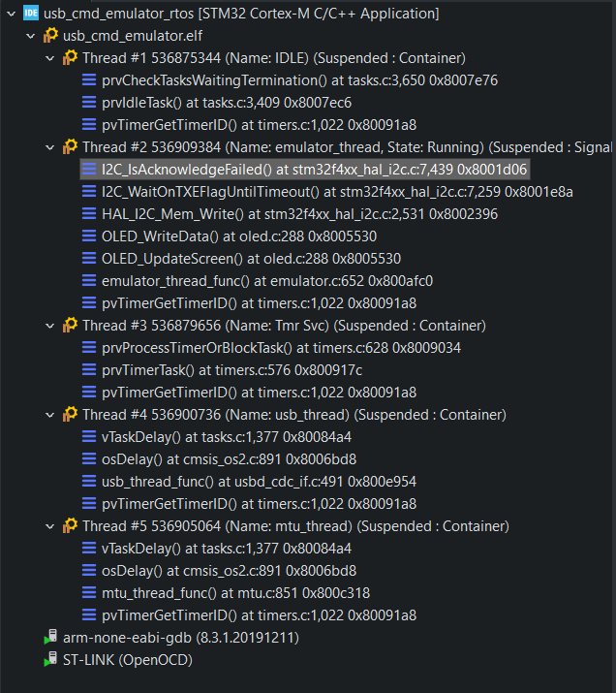Click stack frame icon for I2C_IsAcknowledgeFailed()
Viewport: 616px width, 693px height.
click(x=89, y=170)
